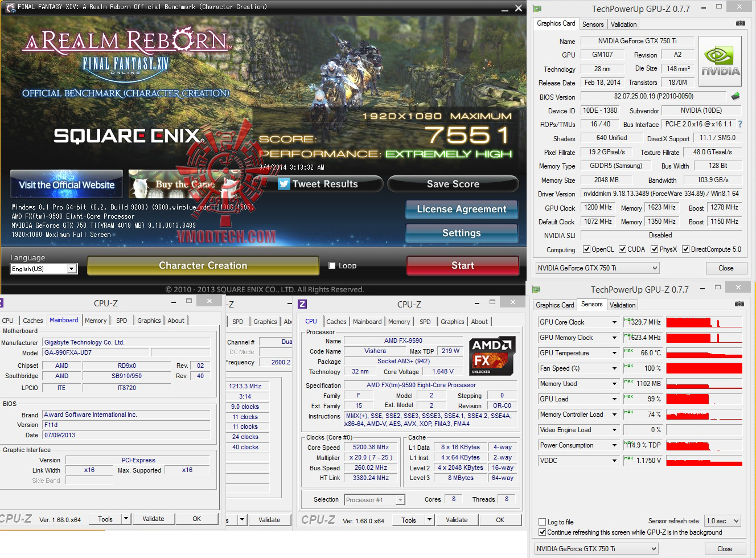The height and width of the screenshot is (558, 756).
Task: Open the License Agreement
Action: [x=461, y=209]
